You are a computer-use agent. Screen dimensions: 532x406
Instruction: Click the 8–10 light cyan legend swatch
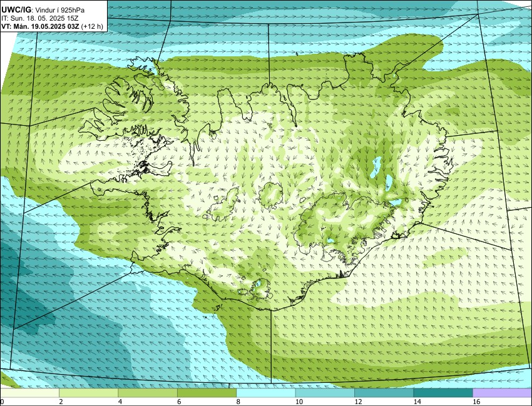coord(265,393)
